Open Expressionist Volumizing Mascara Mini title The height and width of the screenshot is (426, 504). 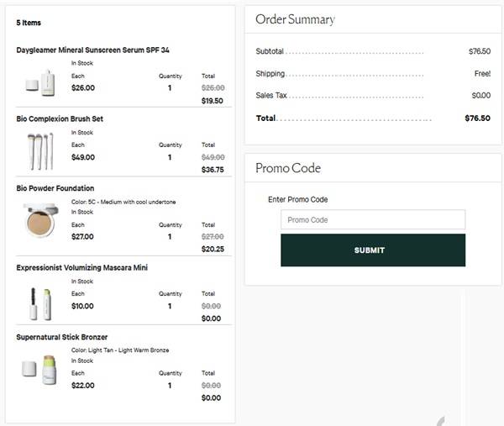pos(82,268)
